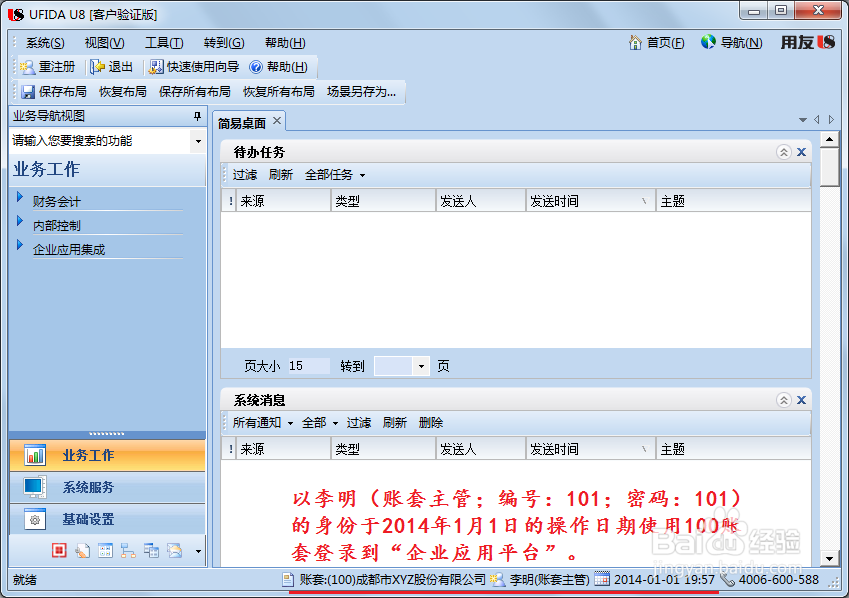
Task: Click the function search input box
Action: [101, 141]
